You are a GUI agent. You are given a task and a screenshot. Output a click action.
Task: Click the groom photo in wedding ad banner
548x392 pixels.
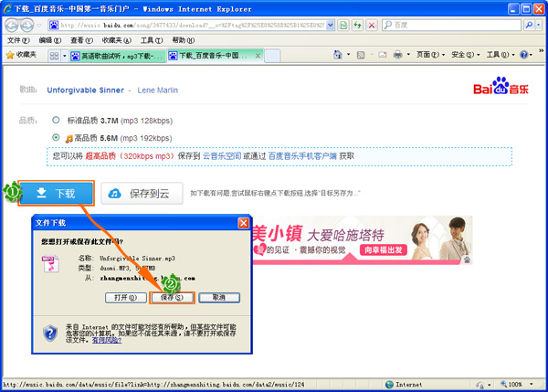pos(455,238)
